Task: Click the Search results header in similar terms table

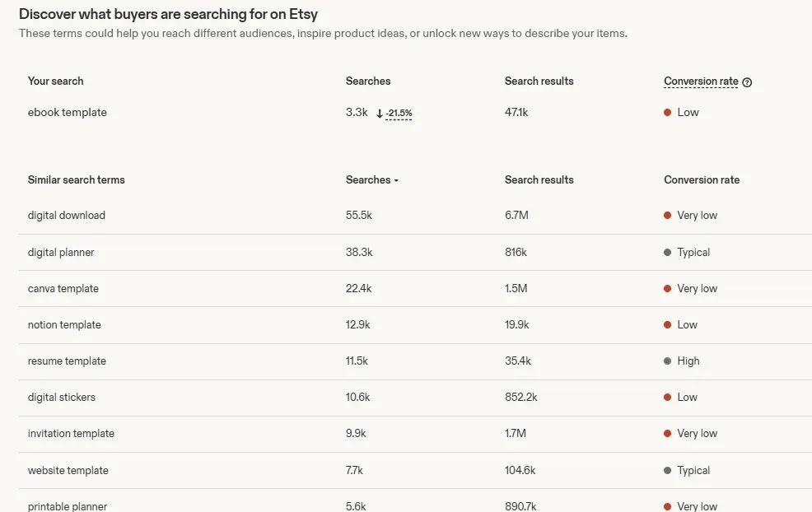Action: coord(539,180)
